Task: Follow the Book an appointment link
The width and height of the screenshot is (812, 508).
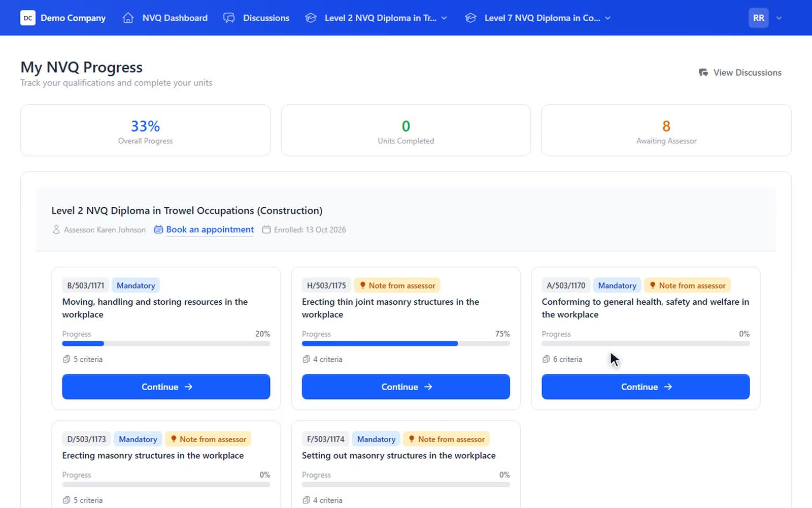Action: coord(210,230)
